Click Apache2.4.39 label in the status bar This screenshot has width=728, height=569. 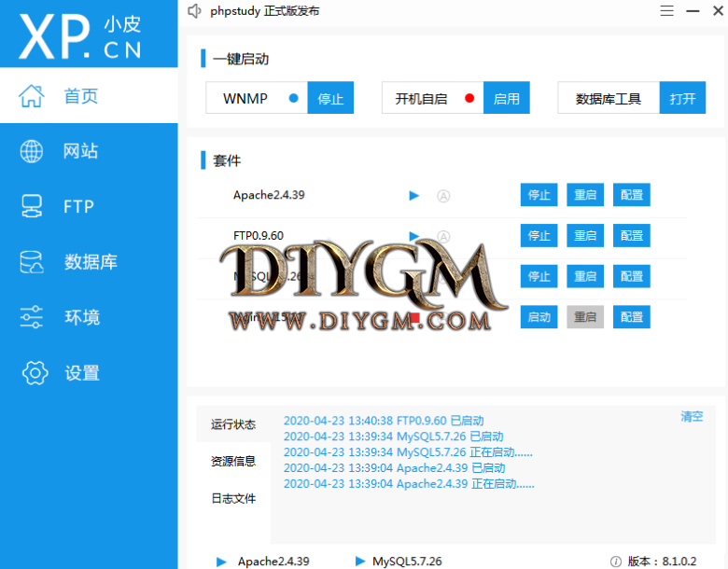(x=273, y=562)
